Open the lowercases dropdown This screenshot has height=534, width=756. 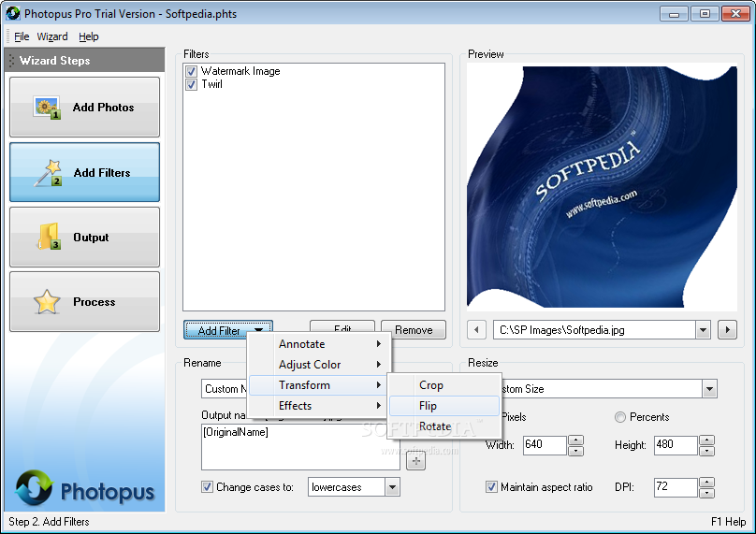tap(392, 487)
